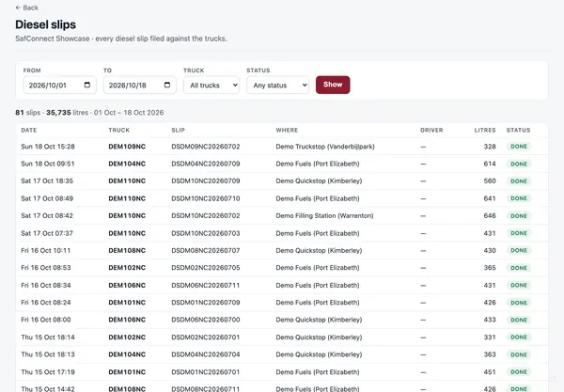The width and height of the screenshot is (564, 392).
Task: Click slip DSDM06NC20260711
Action: [x=206, y=285]
